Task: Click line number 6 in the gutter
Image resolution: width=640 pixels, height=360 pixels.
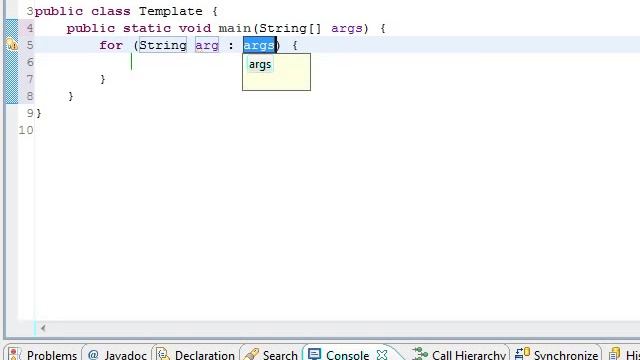Action: coord(29,62)
